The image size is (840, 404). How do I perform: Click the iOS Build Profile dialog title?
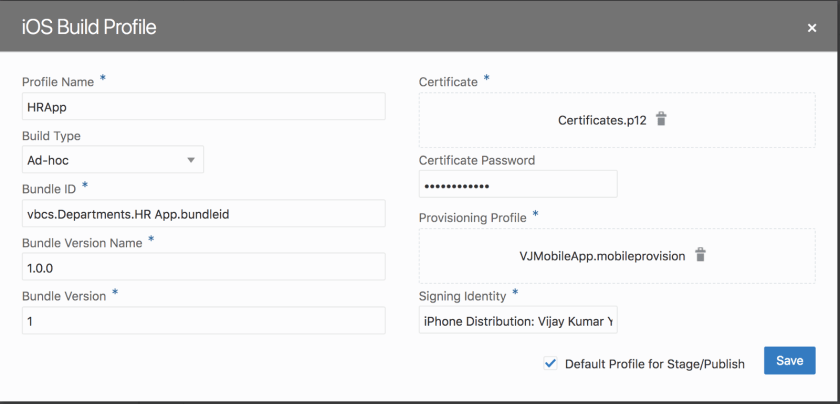click(89, 27)
